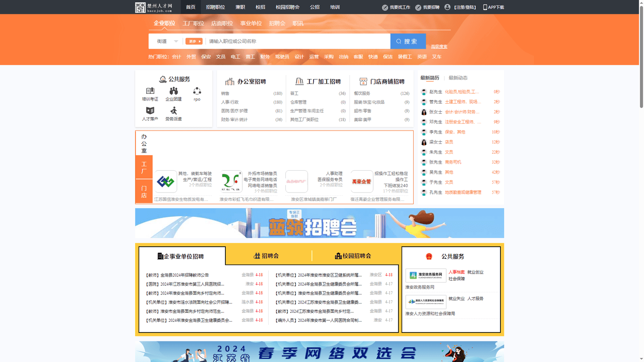Switch to the 店面职位 search tab

point(222,23)
